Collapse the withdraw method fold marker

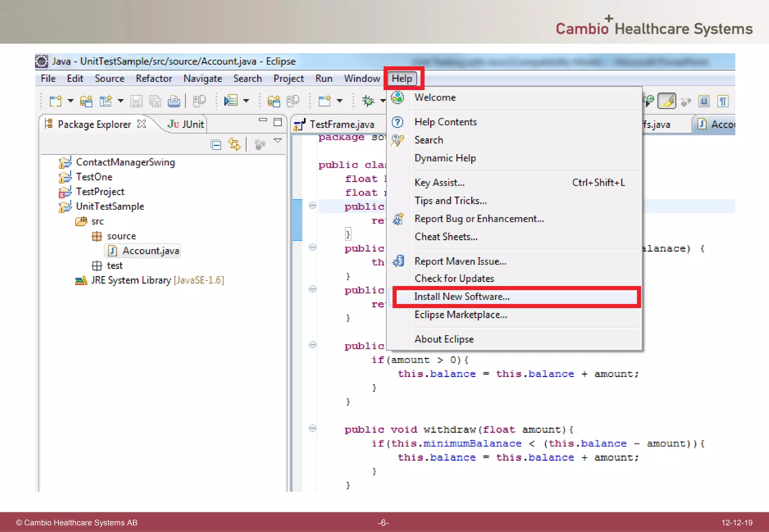(312, 428)
